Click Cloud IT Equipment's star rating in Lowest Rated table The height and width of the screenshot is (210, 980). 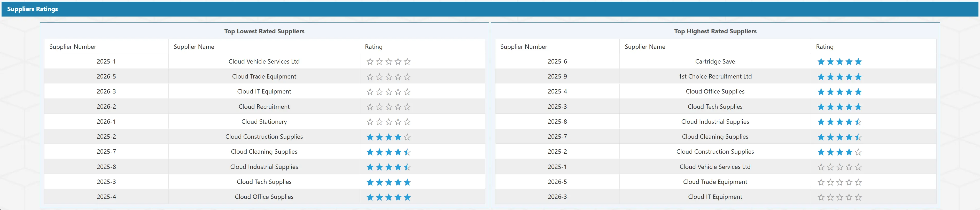tap(388, 92)
